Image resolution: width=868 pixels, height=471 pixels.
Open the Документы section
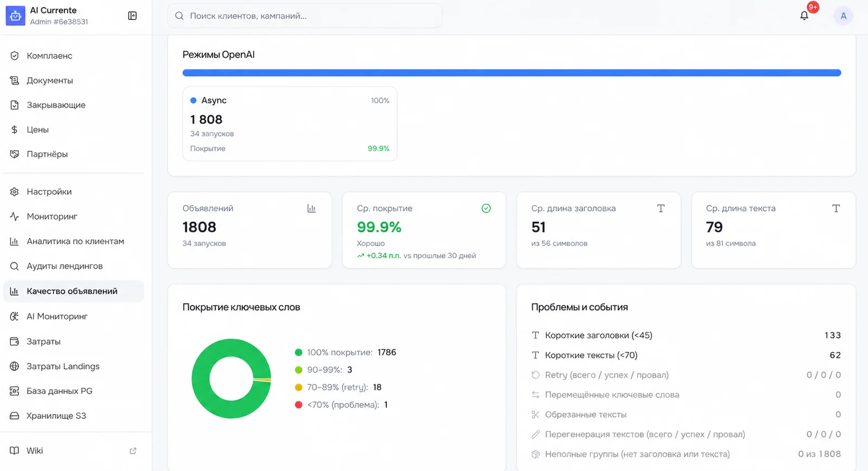click(74, 80)
